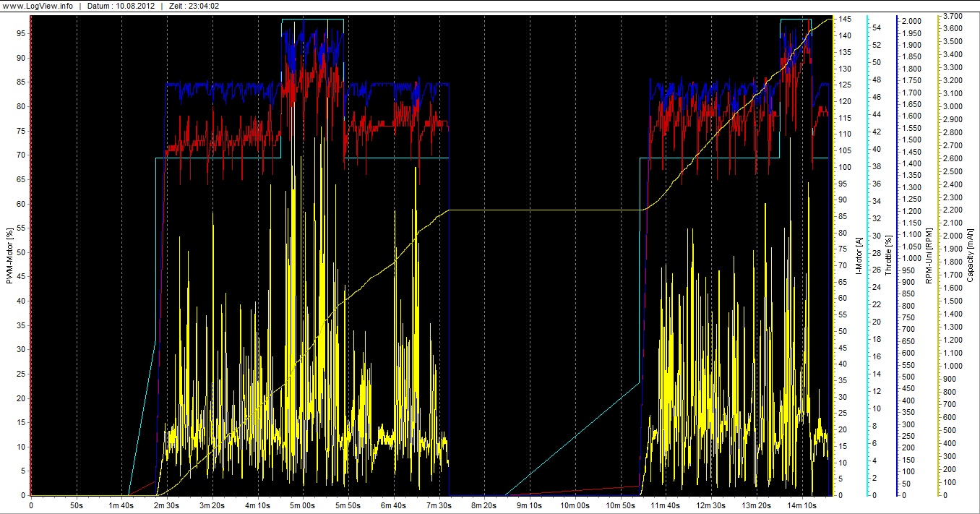This screenshot has width=980, height=514.
Task: Click the 2m 30s time axis marker
Action: point(166,505)
